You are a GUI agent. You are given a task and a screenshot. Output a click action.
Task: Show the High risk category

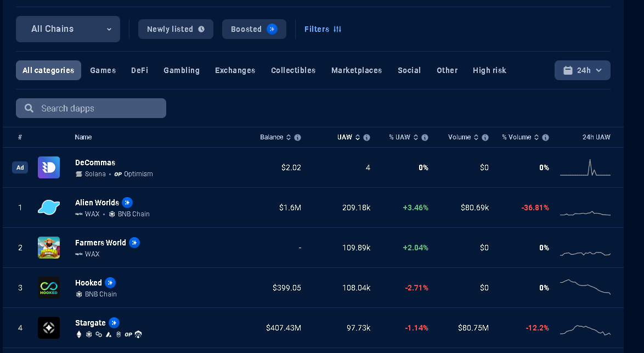click(x=489, y=70)
